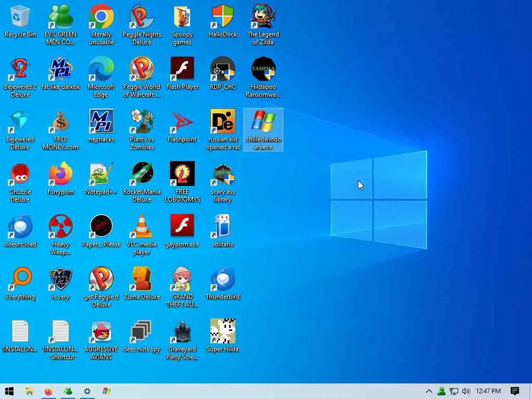Select the gayporn.exe Flash icon
Viewport: 532px width, 399px height.
tap(182, 231)
